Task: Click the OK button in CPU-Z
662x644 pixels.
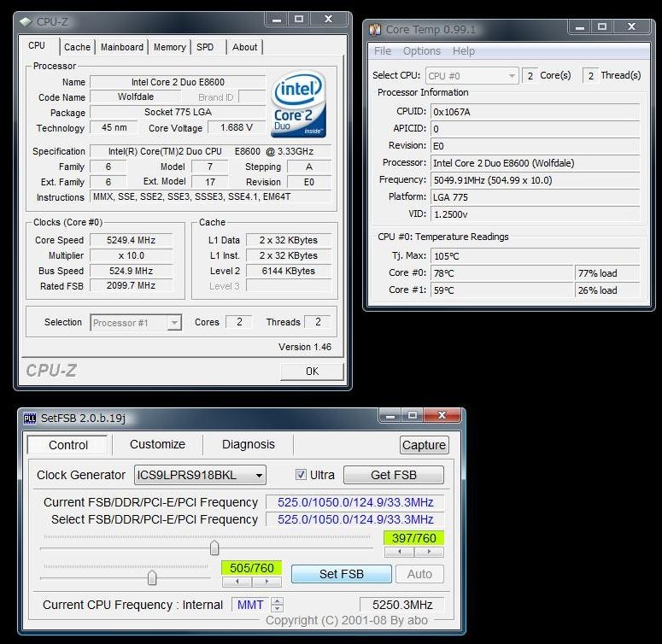Action: click(x=312, y=372)
